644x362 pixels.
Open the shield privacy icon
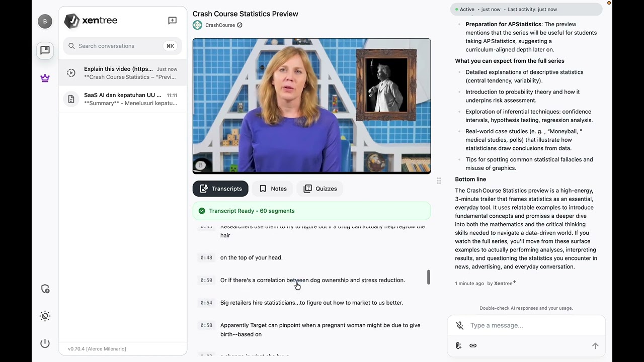pyautogui.click(x=45, y=289)
